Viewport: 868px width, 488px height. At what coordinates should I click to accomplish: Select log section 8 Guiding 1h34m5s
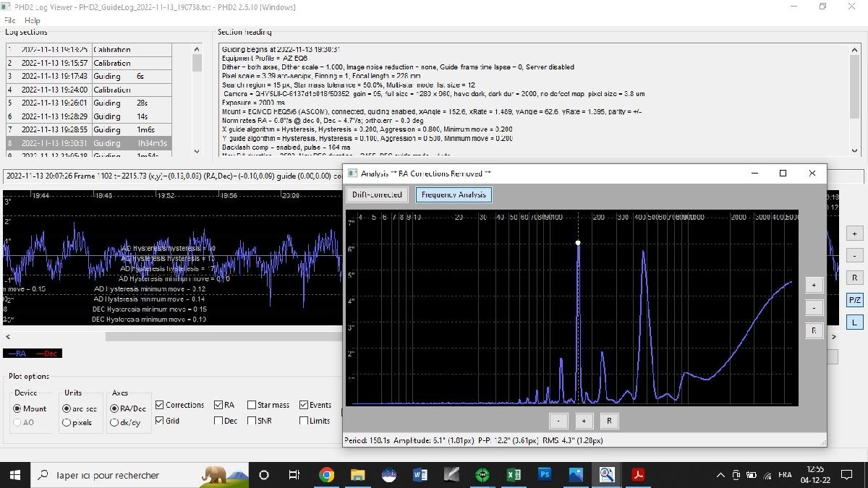pos(89,143)
